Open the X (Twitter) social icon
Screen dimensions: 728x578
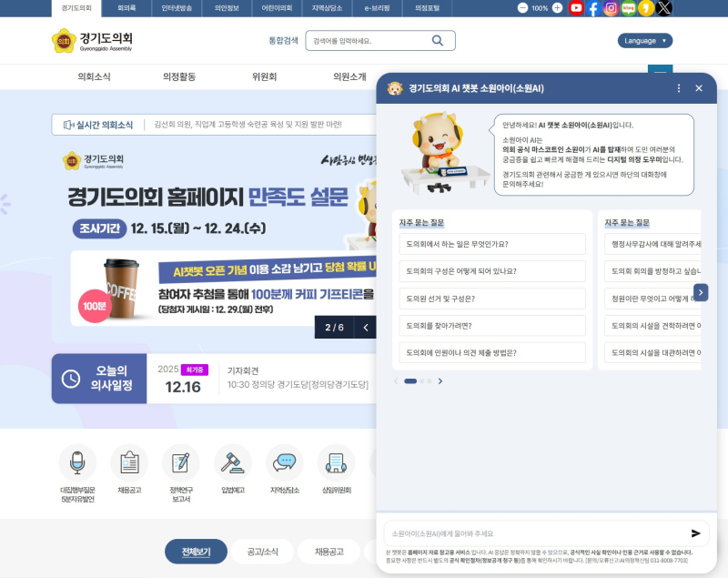click(664, 8)
